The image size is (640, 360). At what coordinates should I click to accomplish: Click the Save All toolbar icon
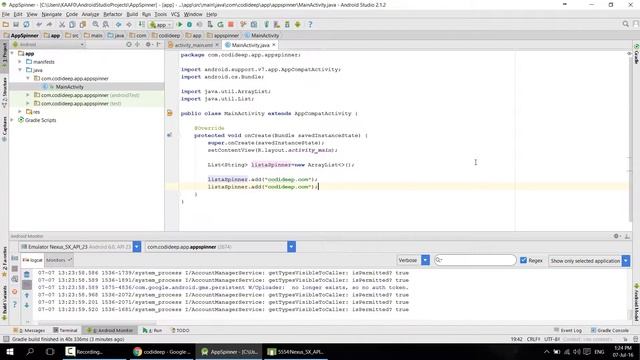(16, 24)
